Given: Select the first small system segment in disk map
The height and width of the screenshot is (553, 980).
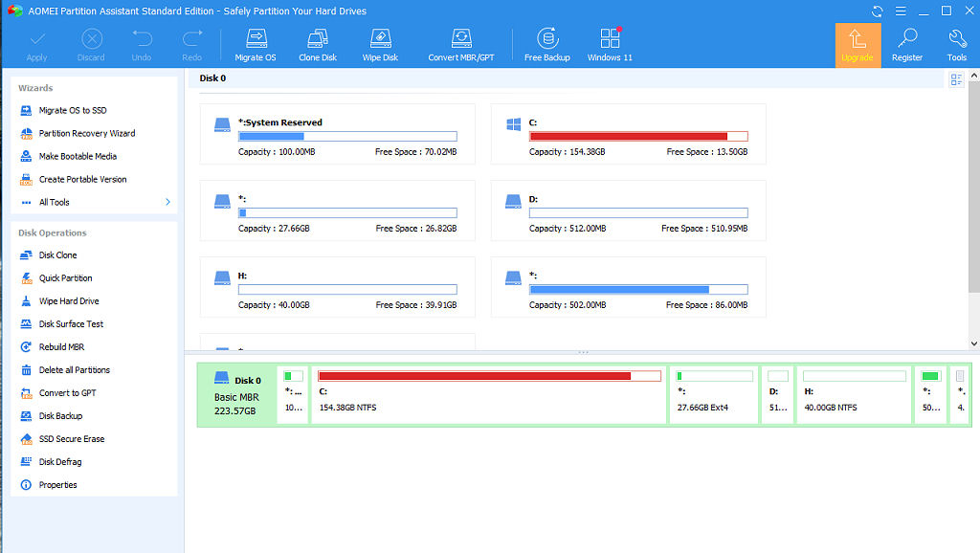Looking at the screenshot, I should pyautogui.click(x=293, y=395).
